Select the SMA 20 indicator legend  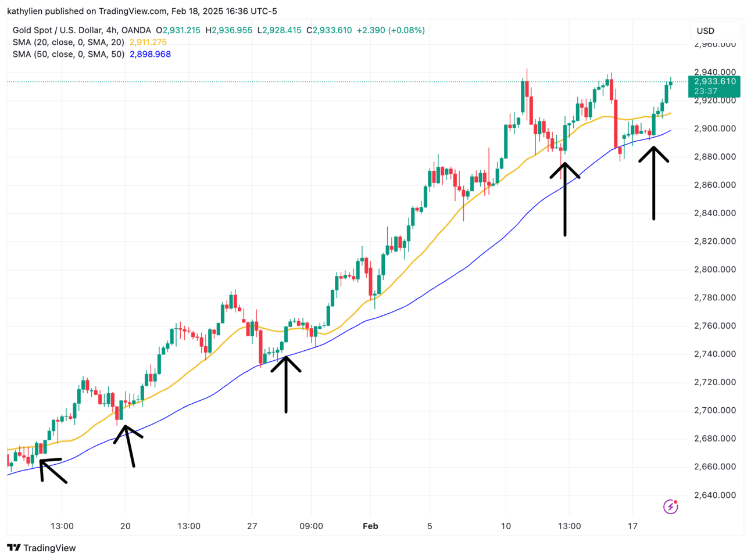point(69,42)
